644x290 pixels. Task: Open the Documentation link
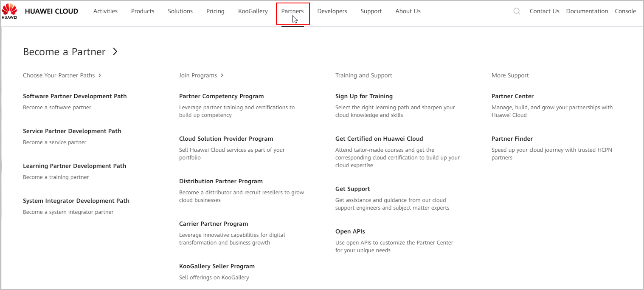[x=587, y=11]
